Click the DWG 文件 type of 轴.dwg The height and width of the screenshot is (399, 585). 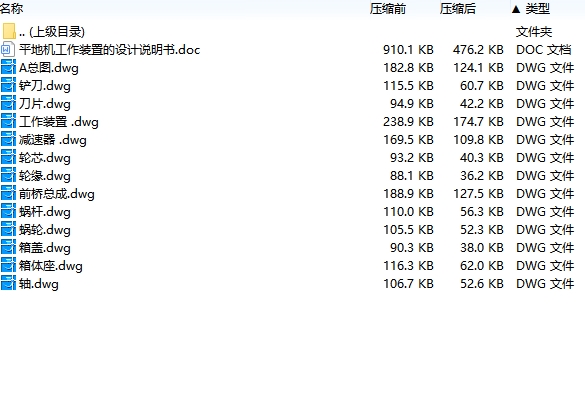click(545, 284)
